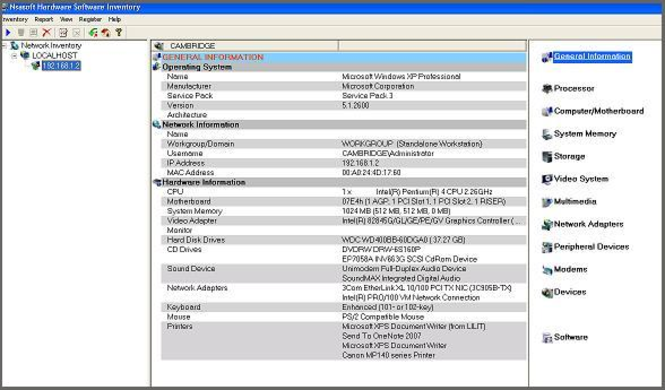665x390 pixels.
Task: Click the Computer/Motherboard icon
Action: point(547,111)
